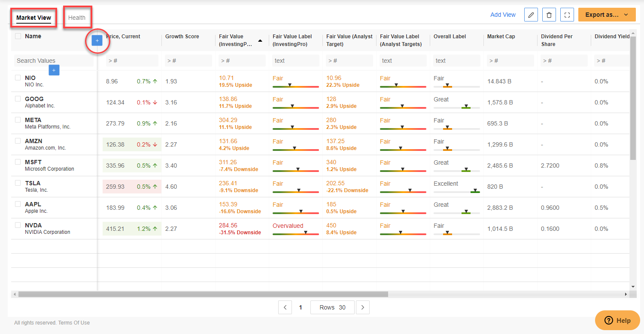This screenshot has height=334, width=644.
Task: Toggle fullscreen with the expand icon
Action: [567, 15]
